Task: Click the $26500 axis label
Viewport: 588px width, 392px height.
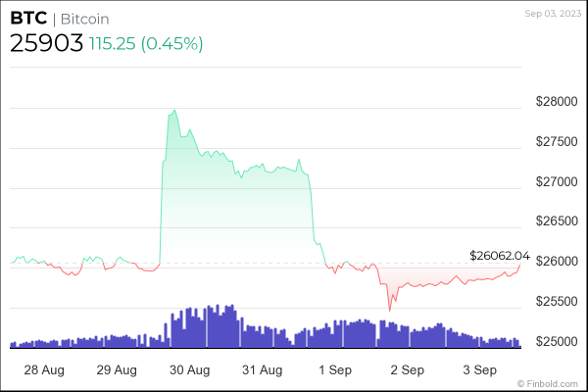Action: click(x=557, y=220)
